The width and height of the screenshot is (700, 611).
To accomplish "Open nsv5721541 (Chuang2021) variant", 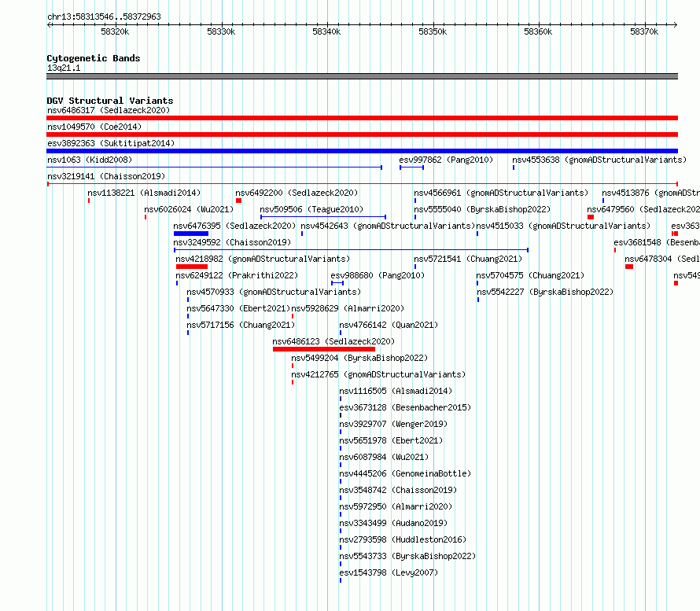I will click(x=468, y=259).
